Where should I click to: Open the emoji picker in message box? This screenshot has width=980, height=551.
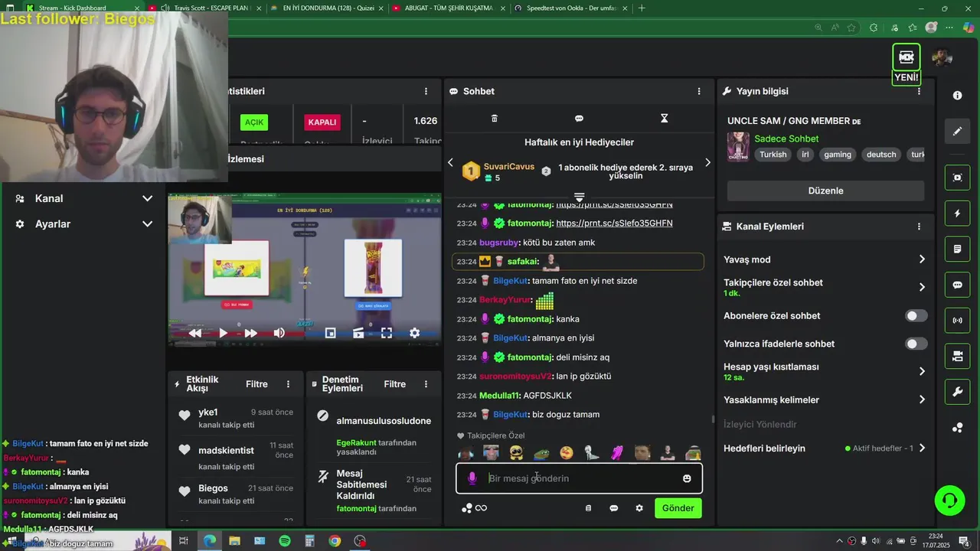click(x=687, y=478)
